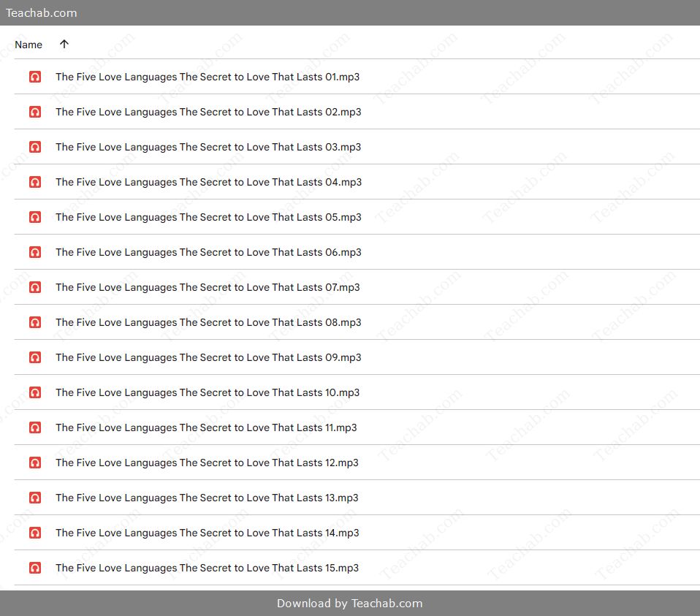Click the audio icon for file 05.mp3

35,217
